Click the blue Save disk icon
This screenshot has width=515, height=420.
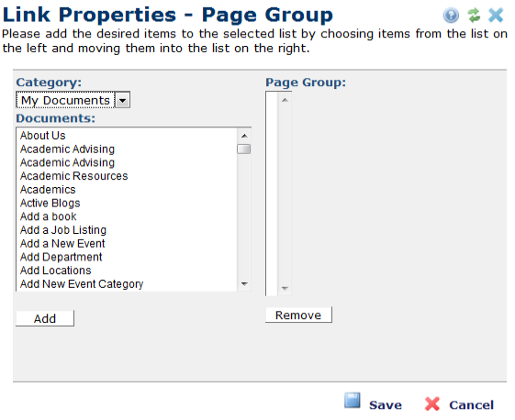[353, 401]
